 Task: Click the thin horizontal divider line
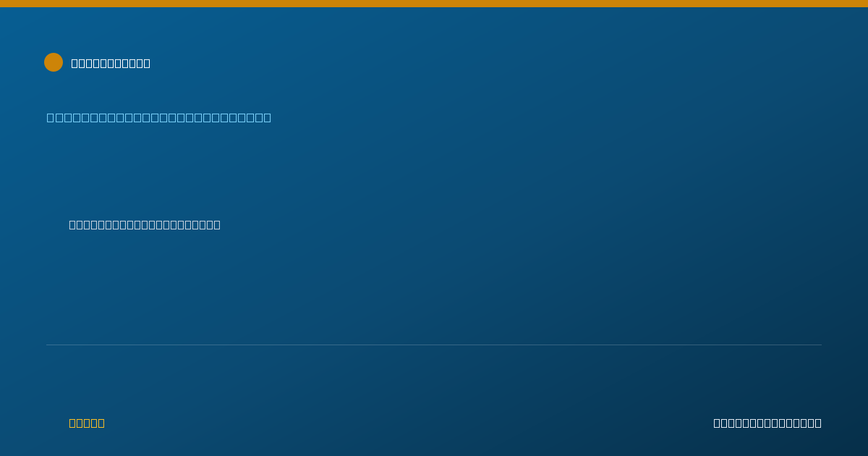(434, 345)
